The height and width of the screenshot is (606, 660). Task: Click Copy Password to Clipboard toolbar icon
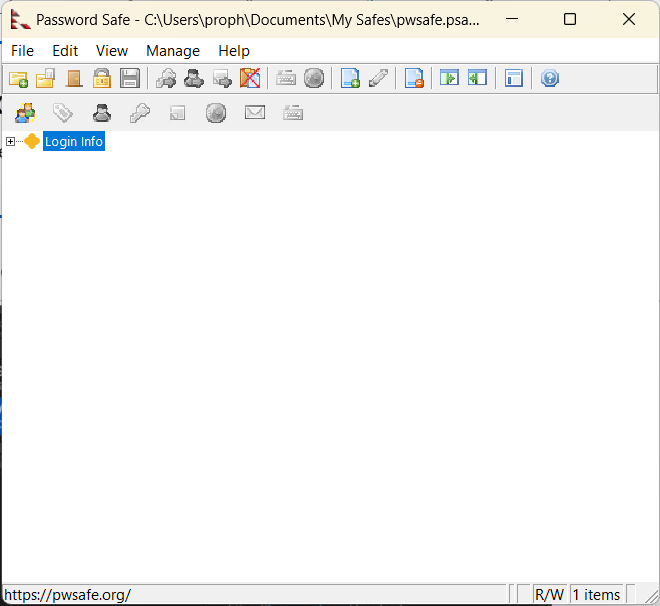(x=166, y=78)
